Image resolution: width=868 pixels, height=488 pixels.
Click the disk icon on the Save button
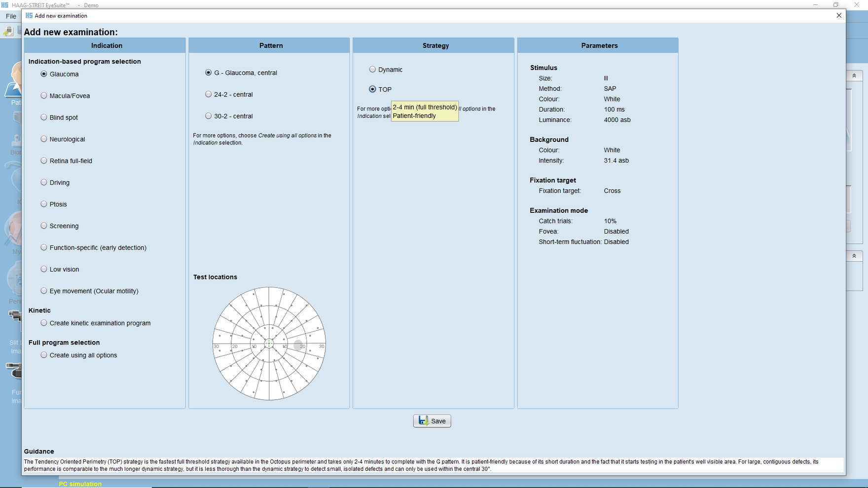click(423, 420)
